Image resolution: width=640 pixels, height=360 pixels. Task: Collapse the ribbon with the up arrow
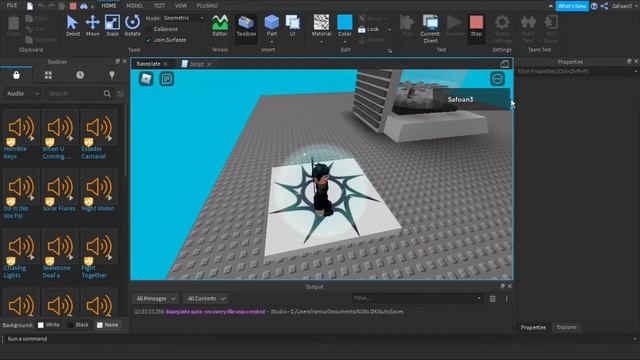point(550,6)
